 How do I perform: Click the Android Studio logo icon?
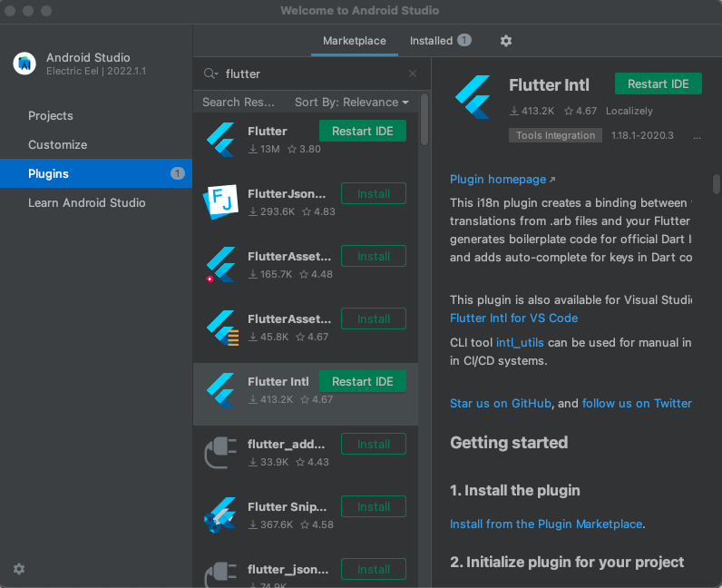pos(24,64)
